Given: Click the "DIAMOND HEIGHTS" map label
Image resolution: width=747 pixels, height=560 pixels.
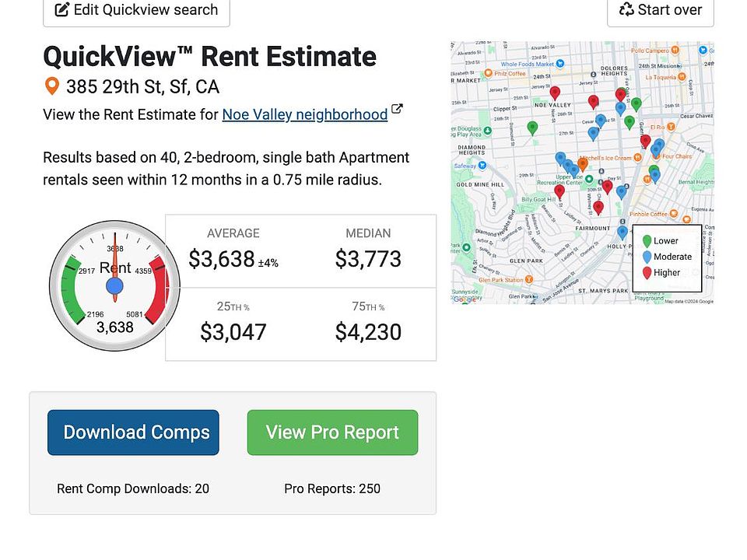Looking at the screenshot, I should [x=472, y=150].
